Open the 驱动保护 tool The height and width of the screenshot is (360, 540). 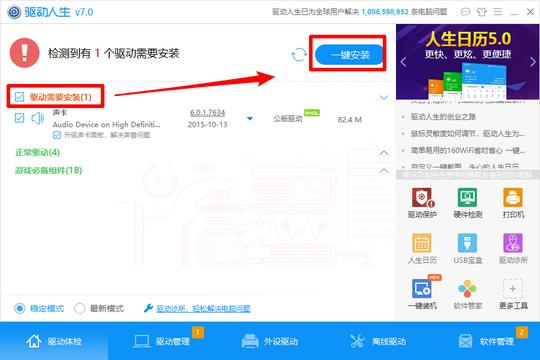pos(422,203)
